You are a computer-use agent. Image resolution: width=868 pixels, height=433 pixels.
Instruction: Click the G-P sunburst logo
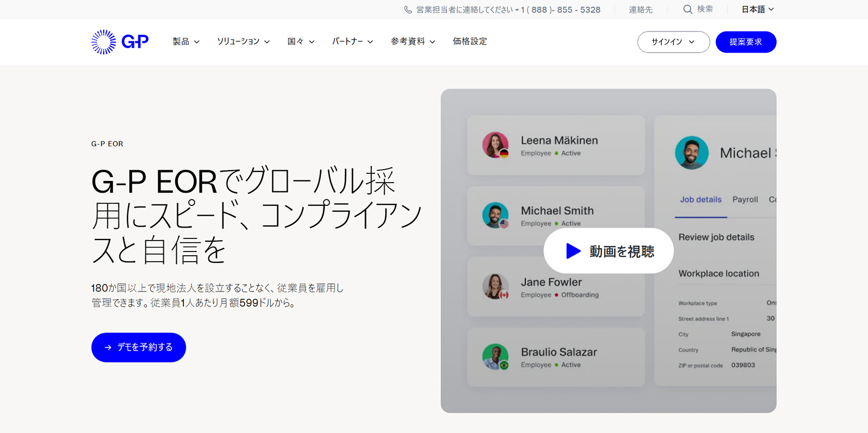(x=120, y=42)
